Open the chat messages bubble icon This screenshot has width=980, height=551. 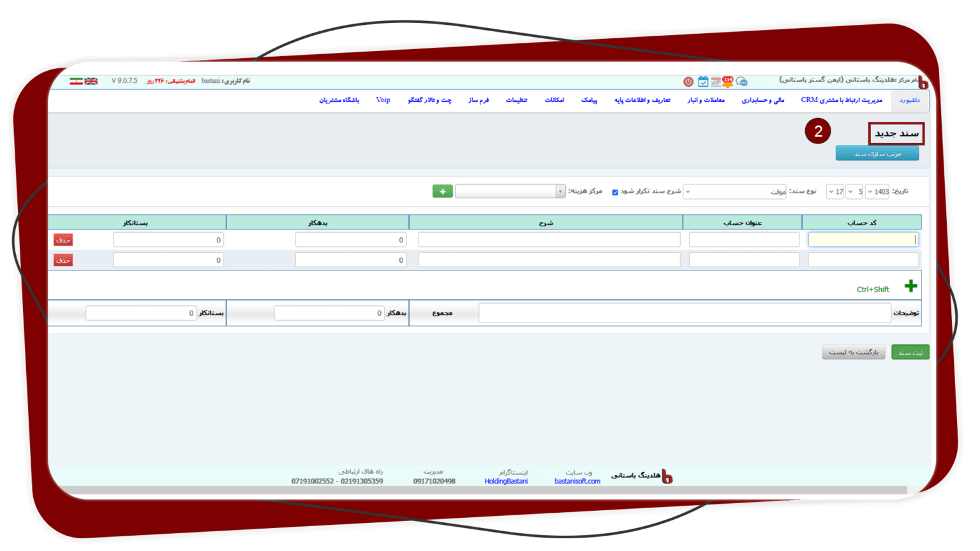point(741,82)
